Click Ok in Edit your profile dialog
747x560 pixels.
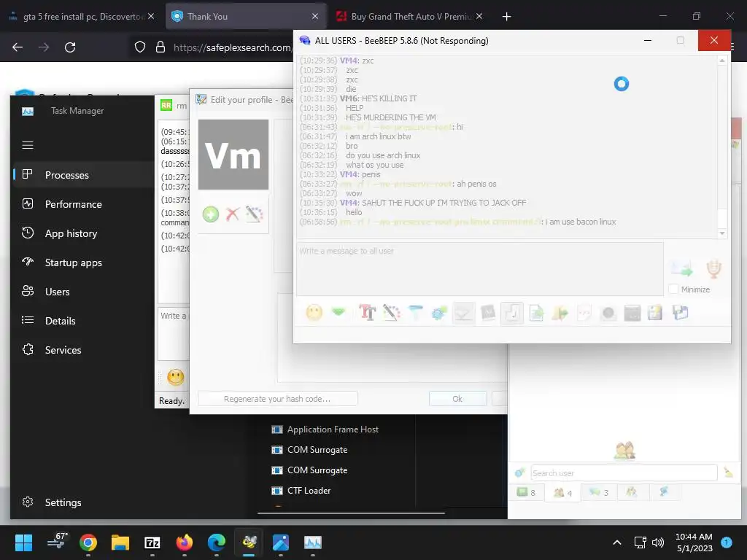tap(457, 399)
